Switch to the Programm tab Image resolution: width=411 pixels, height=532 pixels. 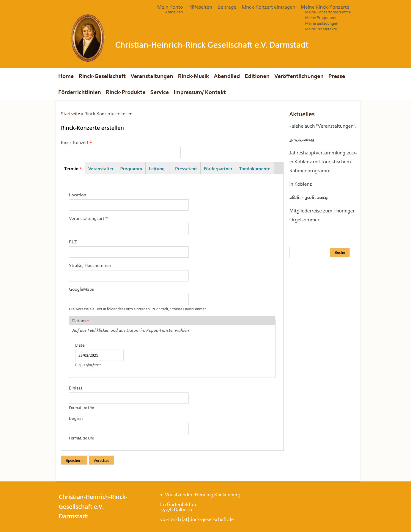tap(131, 169)
